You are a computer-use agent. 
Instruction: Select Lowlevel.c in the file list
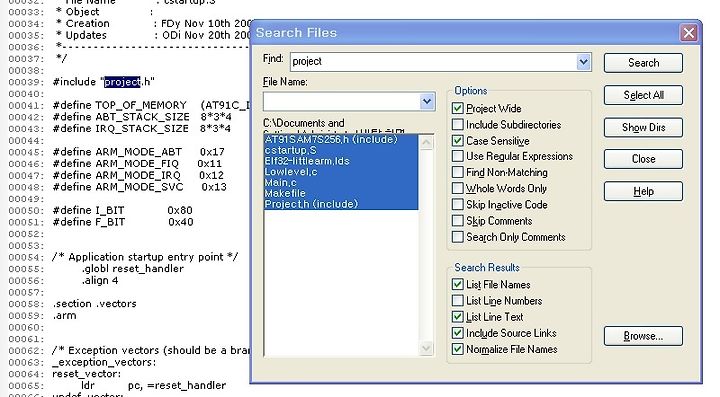point(341,172)
